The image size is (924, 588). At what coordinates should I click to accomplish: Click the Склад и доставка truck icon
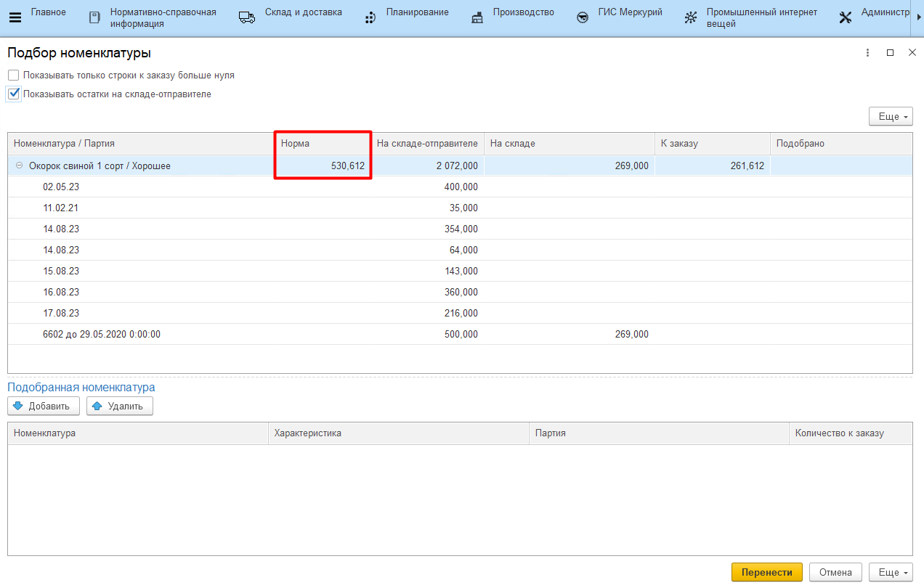click(x=247, y=18)
